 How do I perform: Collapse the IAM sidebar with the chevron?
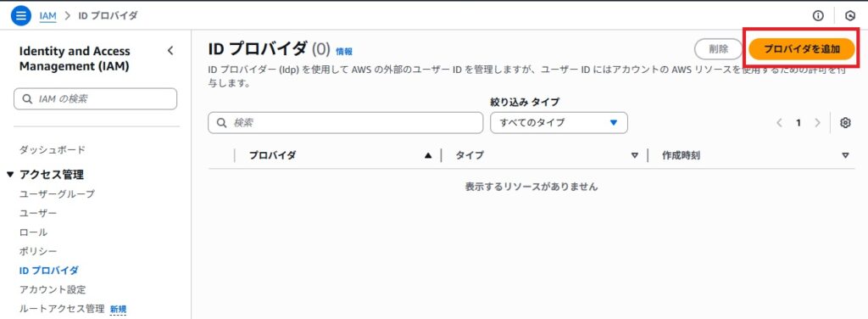pos(170,51)
